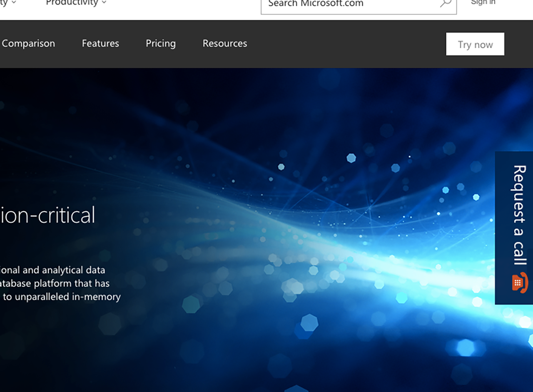
Task: Click the orange phone icon on Request a call banner
Action: [519, 283]
